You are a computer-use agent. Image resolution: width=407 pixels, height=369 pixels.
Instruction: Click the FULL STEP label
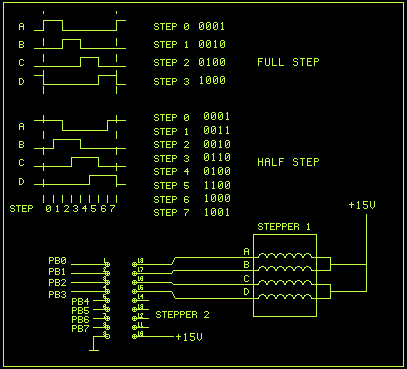pyautogui.click(x=288, y=62)
